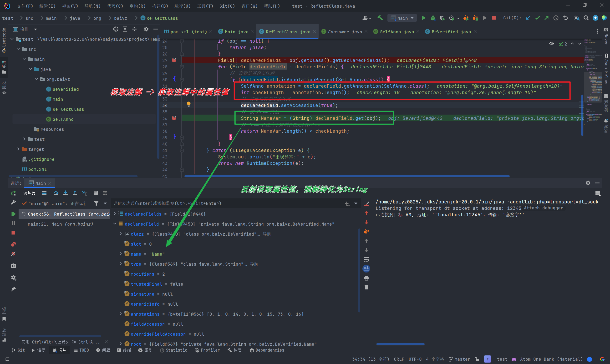610x364 pixels.
Task: Click the Debug bug icon in toolbar
Action: (433, 18)
